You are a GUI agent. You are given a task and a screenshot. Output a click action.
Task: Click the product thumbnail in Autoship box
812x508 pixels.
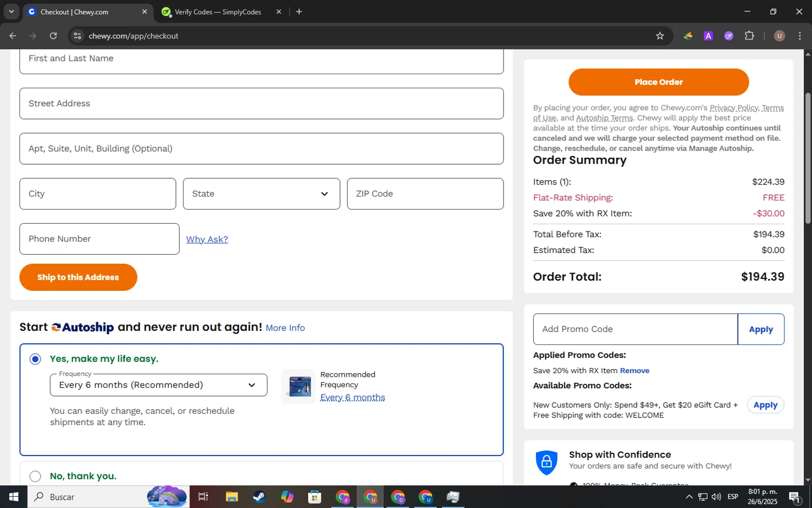(299, 387)
